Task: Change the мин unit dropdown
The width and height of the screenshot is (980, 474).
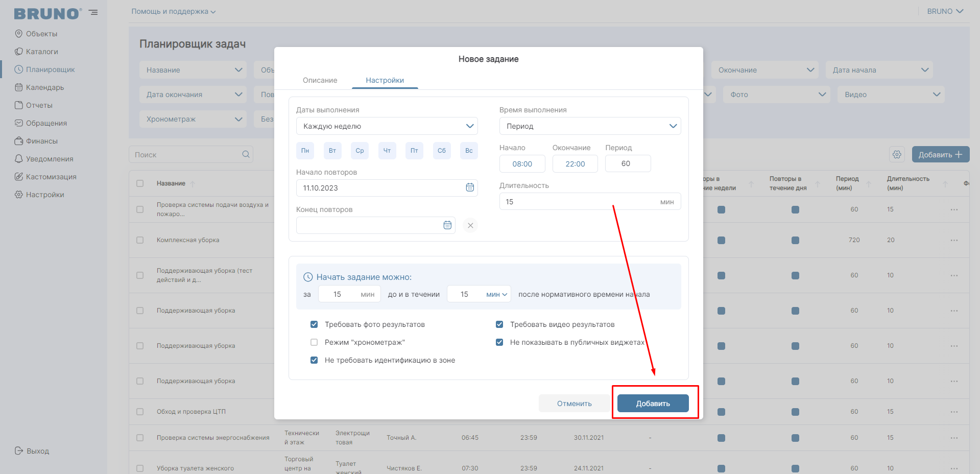Action: pos(496,294)
